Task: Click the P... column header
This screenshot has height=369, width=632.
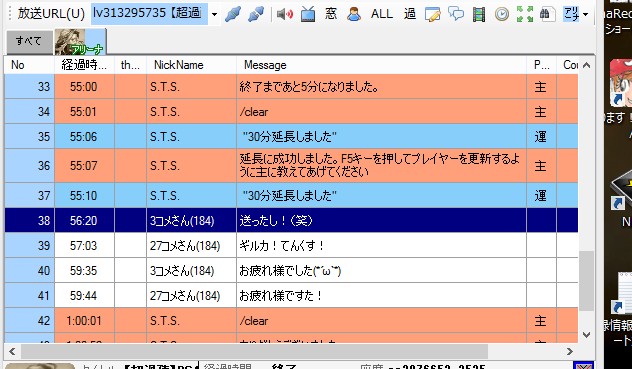Action: [541, 65]
